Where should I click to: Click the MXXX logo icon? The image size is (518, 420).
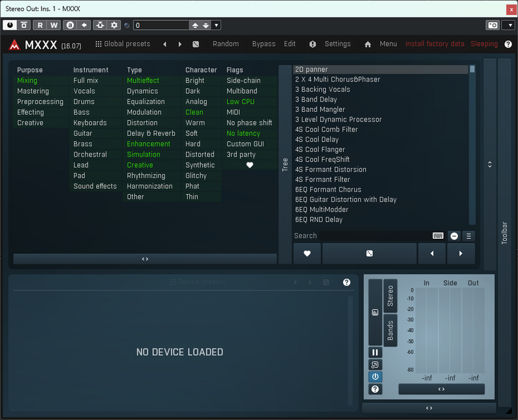(14, 44)
